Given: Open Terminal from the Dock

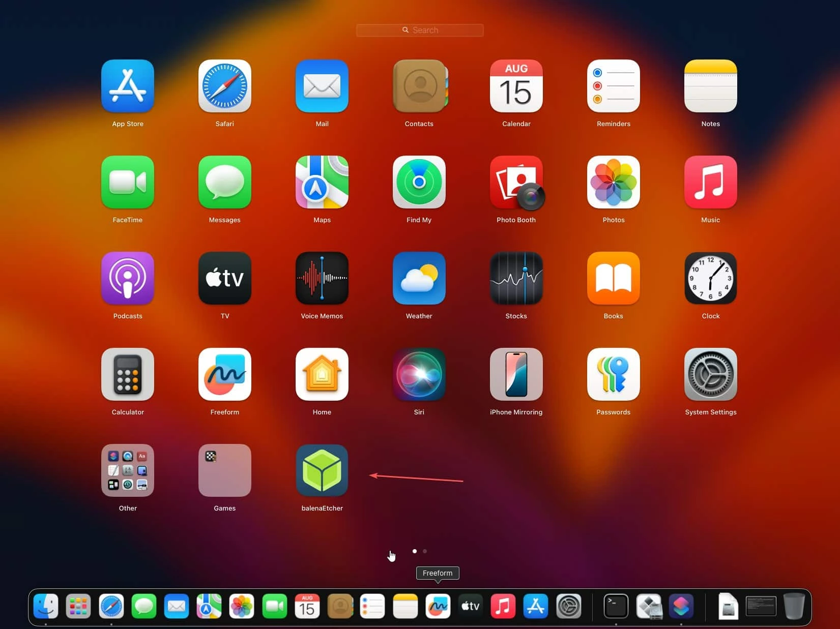Looking at the screenshot, I should (x=616, y=606).
